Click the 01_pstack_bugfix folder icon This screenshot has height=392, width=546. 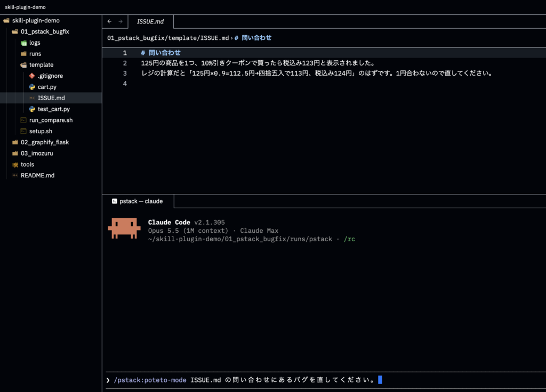tap(15, 31)
